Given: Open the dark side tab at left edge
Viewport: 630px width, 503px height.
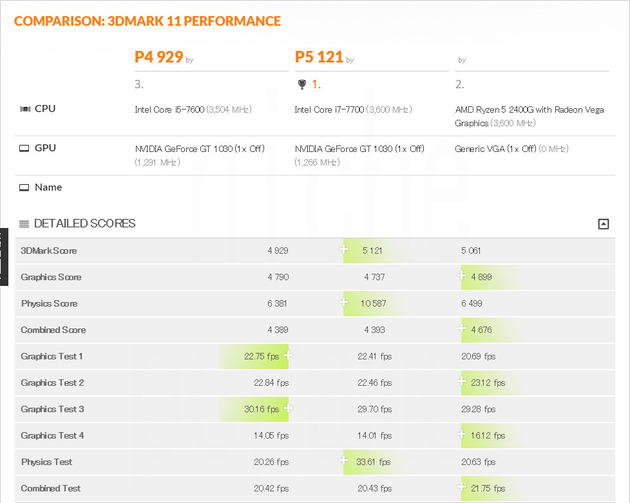Looking at the screenshot, I should click(4, 257).
